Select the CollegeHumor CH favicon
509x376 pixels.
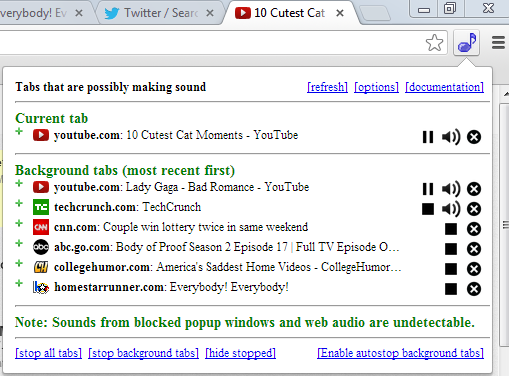tap(41, 267)
